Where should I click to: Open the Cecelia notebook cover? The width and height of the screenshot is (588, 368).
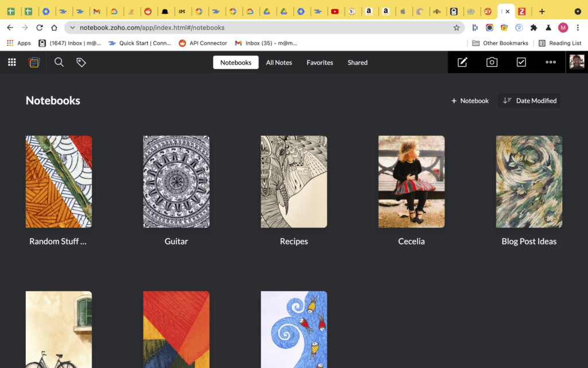click(411, 182)
